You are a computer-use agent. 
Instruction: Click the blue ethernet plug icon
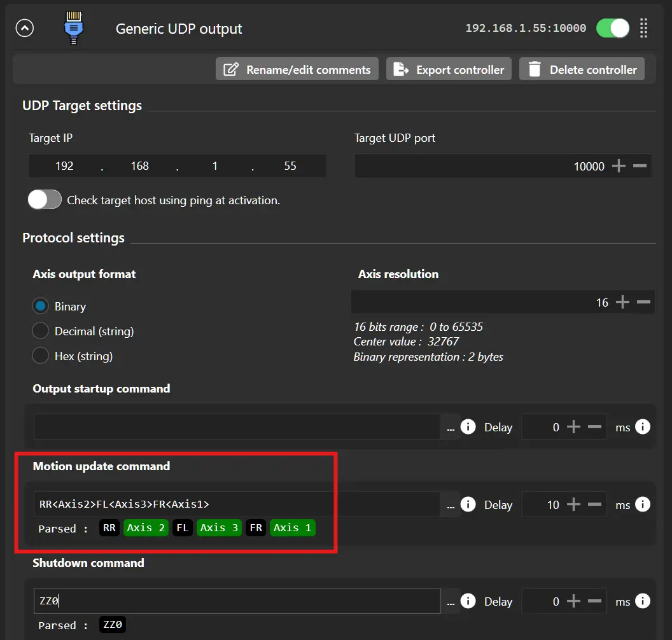(74, 28)
